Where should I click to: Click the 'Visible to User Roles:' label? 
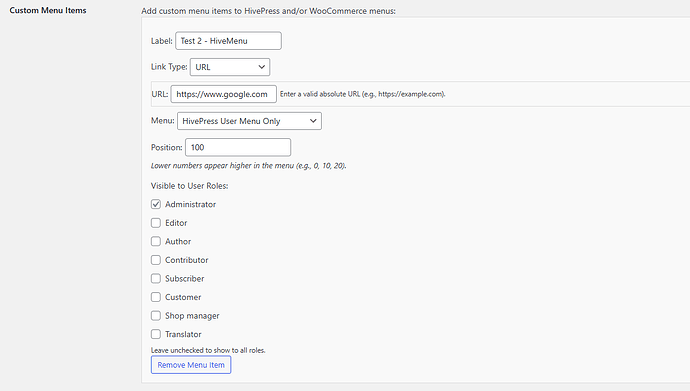point(190,186)
